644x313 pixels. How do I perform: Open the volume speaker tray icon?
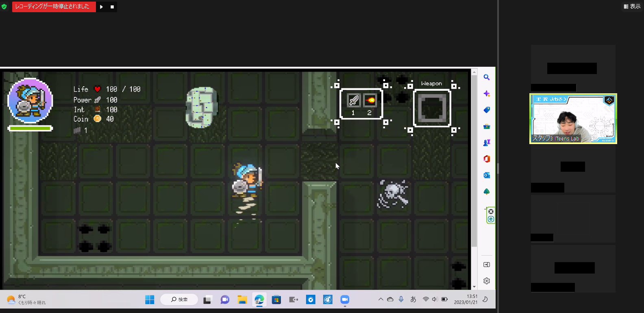[435, 300]
